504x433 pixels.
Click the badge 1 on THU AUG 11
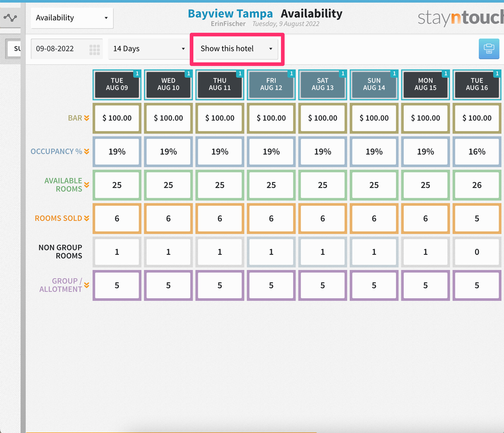tap(240, 73)
